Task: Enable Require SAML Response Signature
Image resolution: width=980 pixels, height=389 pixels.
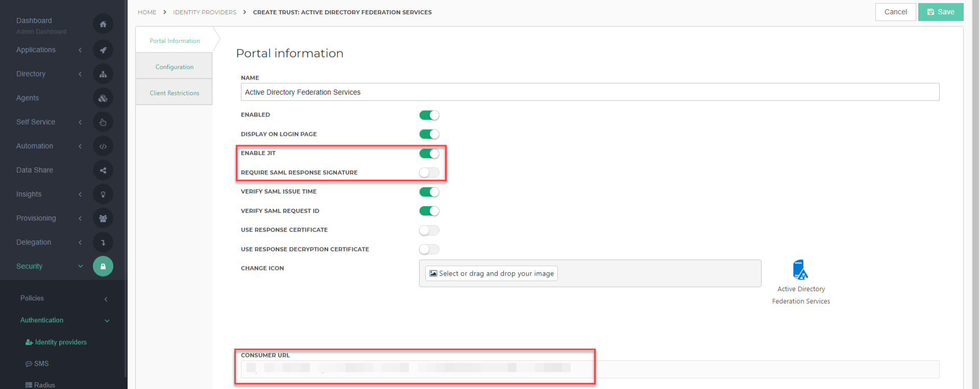Action: click(x=429, y=173)
